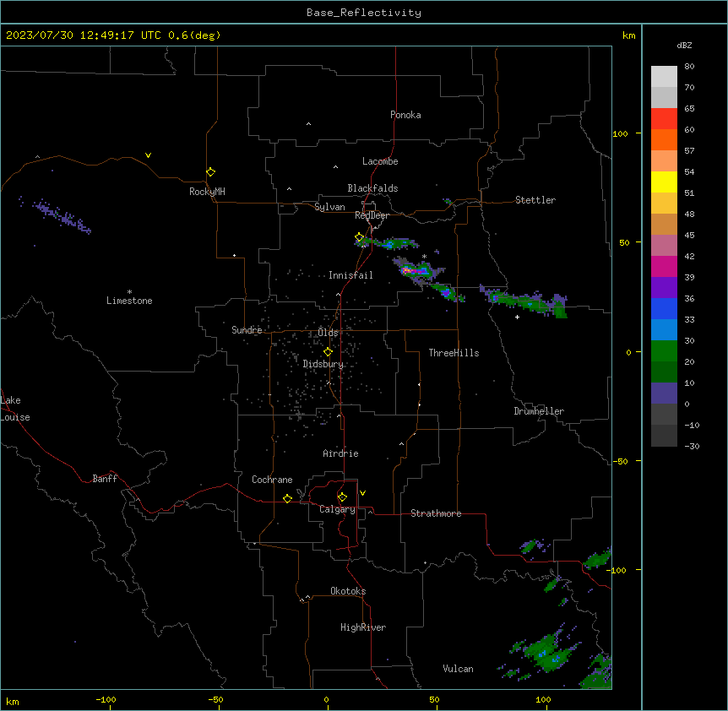
Task: Select the red 60-65 dBZ legend swatch
Action: click(664, 118)
